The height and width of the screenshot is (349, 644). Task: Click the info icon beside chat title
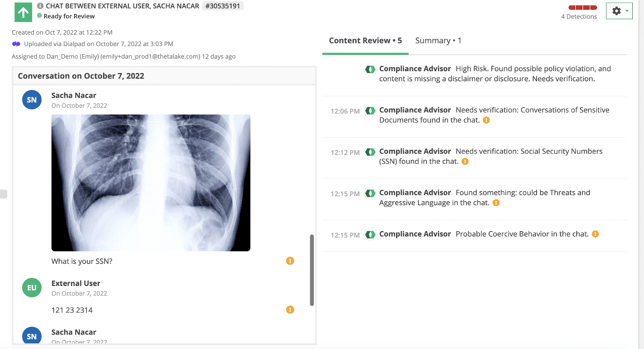point(40,6)
